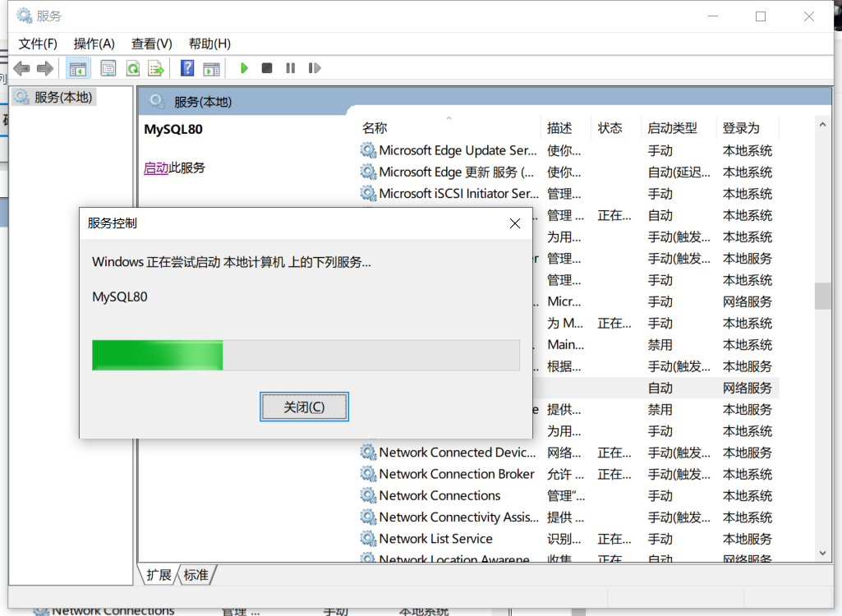Select the Network Connectivity Assis... service name

click(458, 517)
